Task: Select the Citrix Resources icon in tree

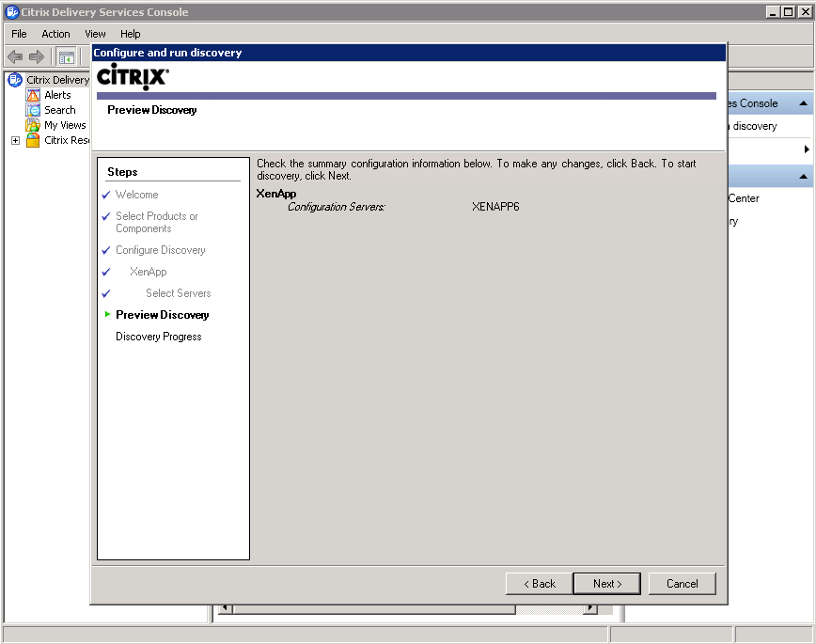Action: click(33, 140)
